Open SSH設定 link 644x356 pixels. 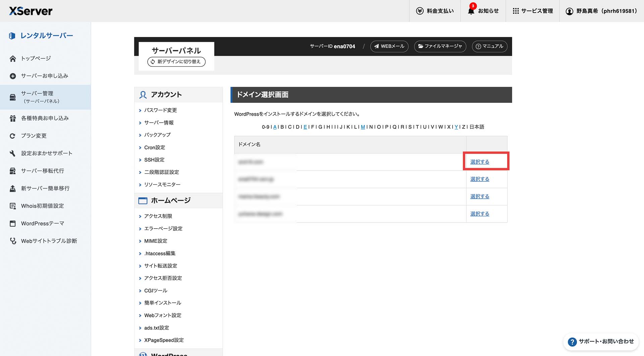[154, 160]
